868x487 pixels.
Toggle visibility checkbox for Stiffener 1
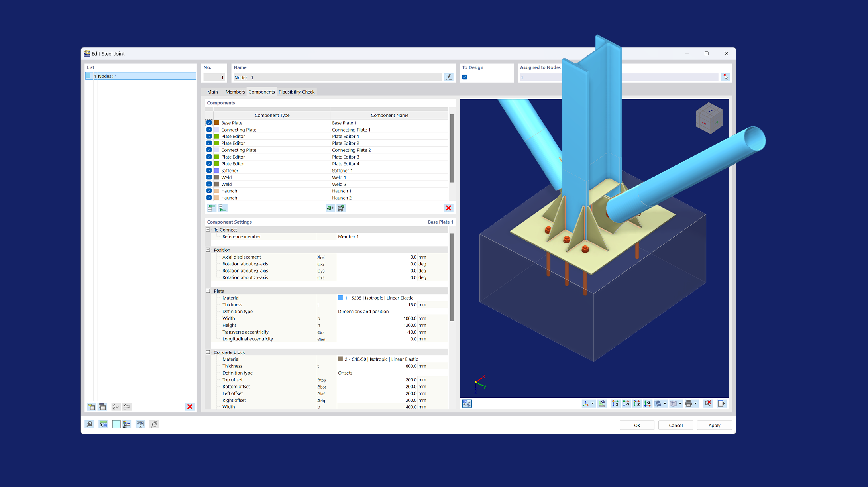coord(209,170)
